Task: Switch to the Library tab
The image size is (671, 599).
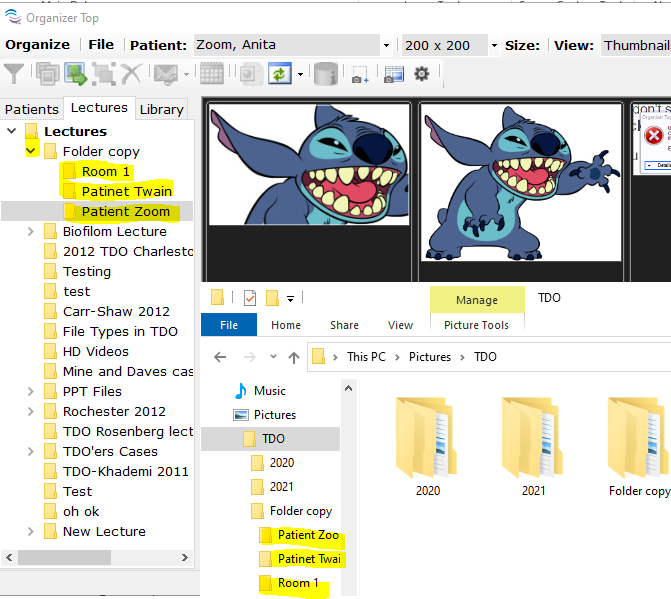Action: [x=161, y=109]
